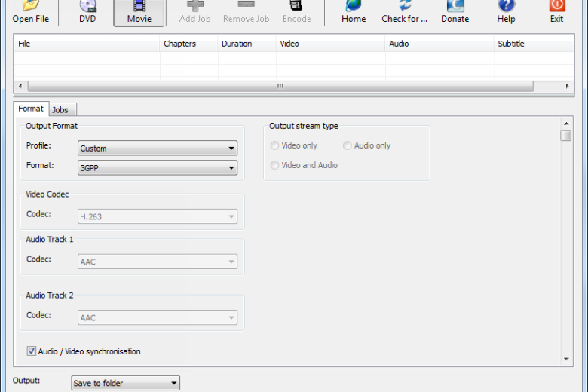Click the Open File toolbar icon
Screen dimensions: 588x392
click(30, 12)
